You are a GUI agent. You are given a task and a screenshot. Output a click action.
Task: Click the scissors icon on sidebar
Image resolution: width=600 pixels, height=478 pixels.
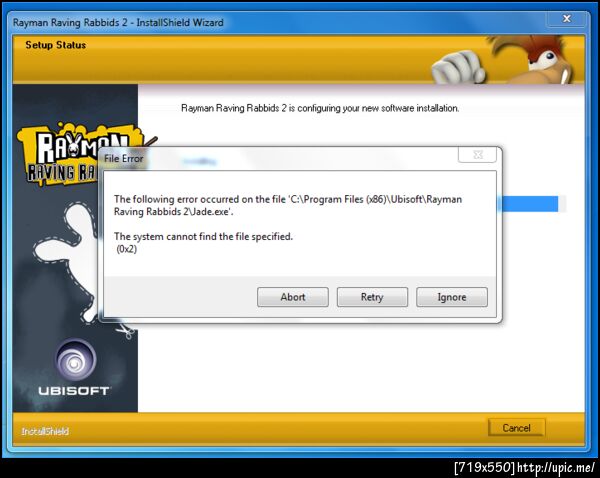coord(126,331)
